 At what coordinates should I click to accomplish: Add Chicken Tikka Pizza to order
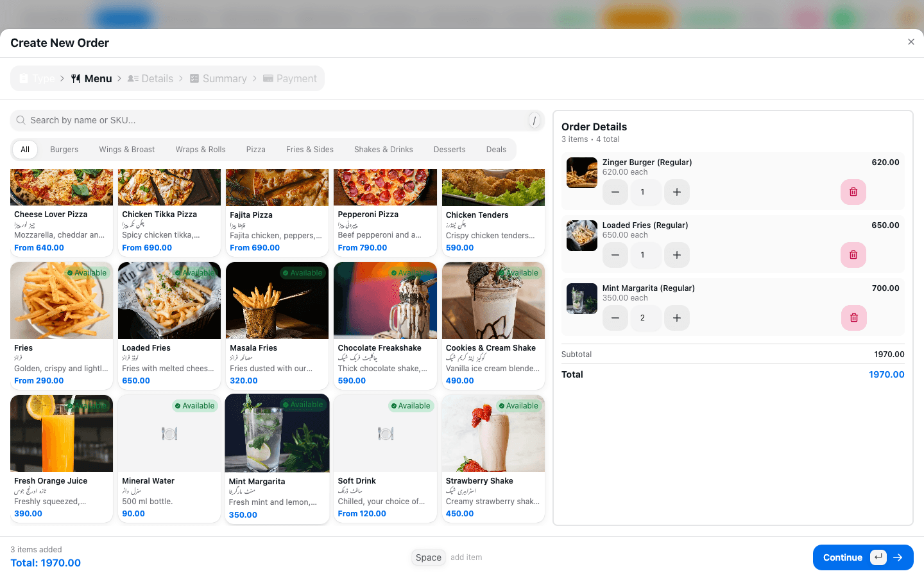(169, 213)
